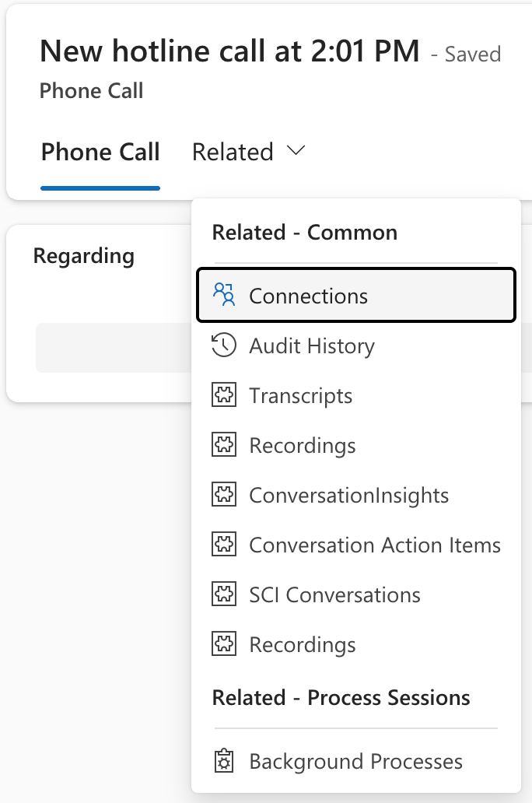Image resolution: width=532 pixels, height=803 pixels.
Task: Select Audit History from the menu
Action: click(311, 345)
